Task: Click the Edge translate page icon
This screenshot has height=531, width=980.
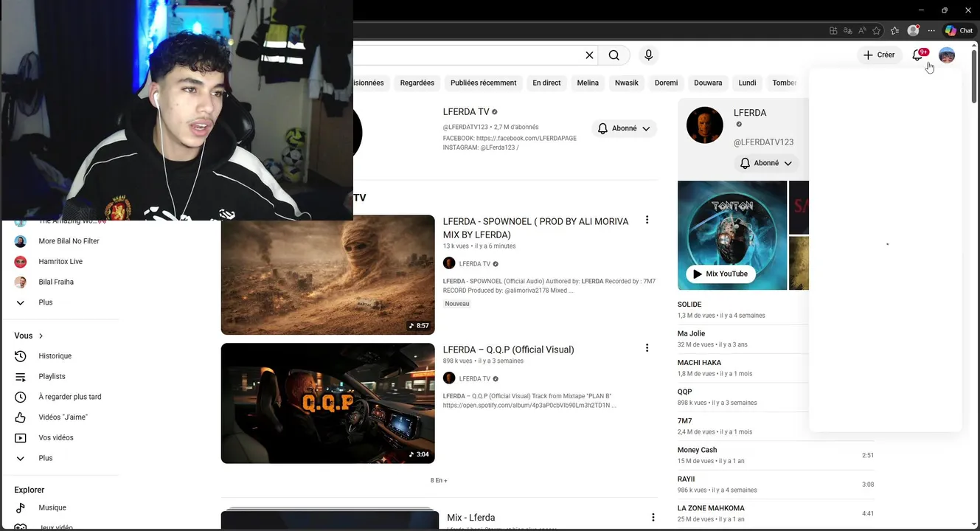Action: click(848, 31)
